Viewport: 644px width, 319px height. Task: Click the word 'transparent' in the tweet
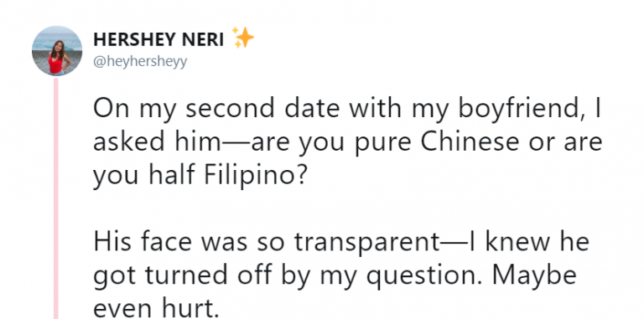(366, 243)
